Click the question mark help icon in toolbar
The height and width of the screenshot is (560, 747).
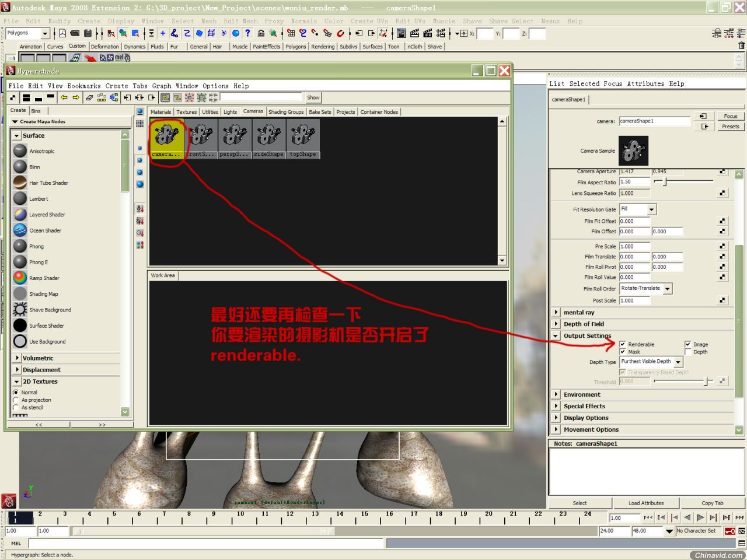(248, 33)
